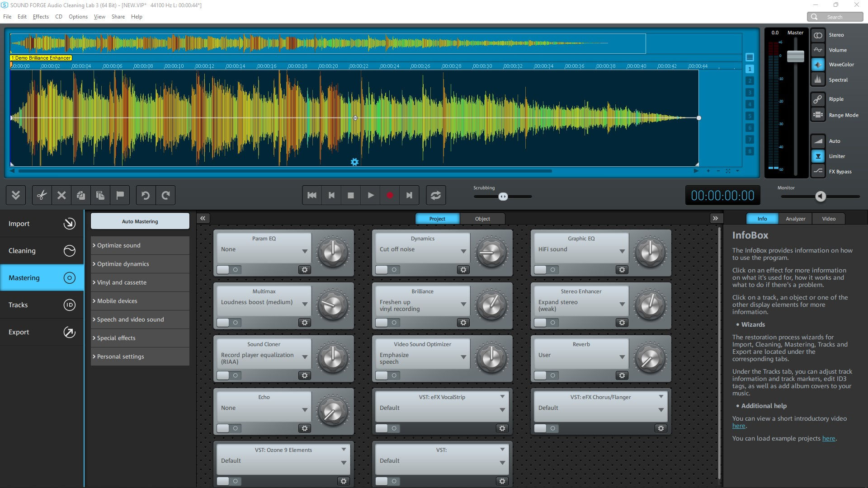
Task: Select the Spectral display mode icon
Action: (x=818, y=80)
